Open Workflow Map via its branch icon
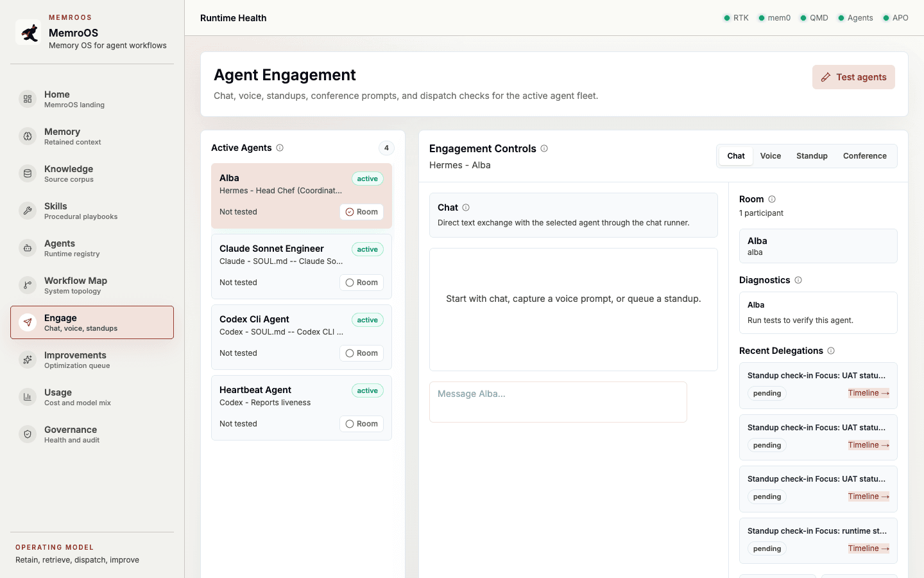The height and width of the screenshot is (578, 924). 28,285
